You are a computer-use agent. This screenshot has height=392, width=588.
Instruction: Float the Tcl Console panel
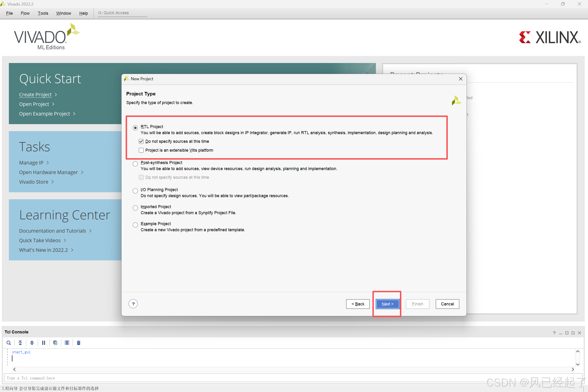(x=573, y=333)
